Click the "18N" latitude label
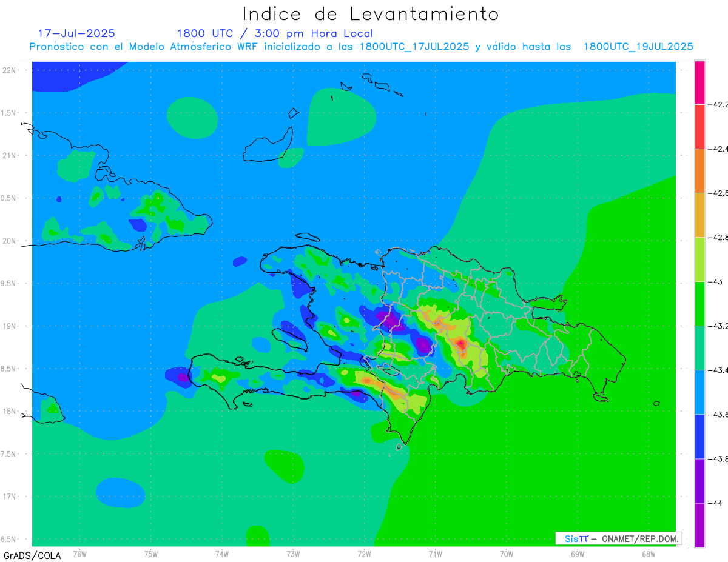 click(10, 411)
